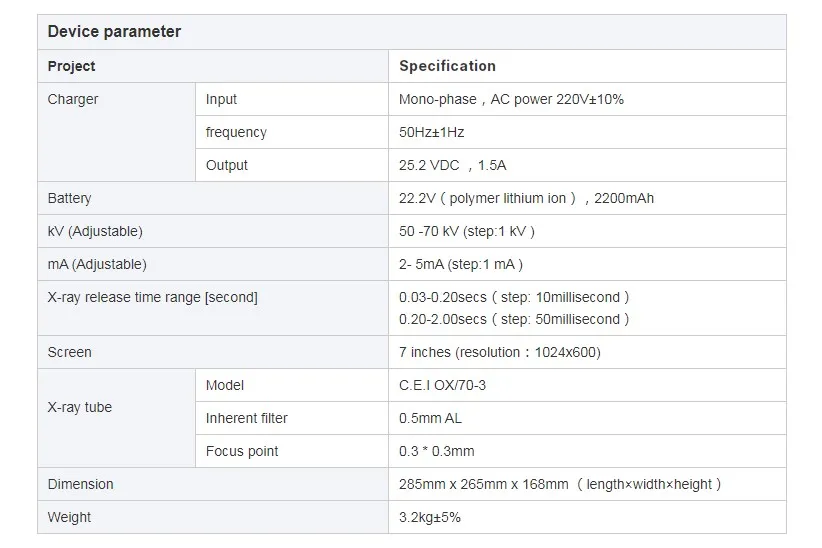822x548 pixels.
Task: Select the Specification column header
Action: point(447,66)
